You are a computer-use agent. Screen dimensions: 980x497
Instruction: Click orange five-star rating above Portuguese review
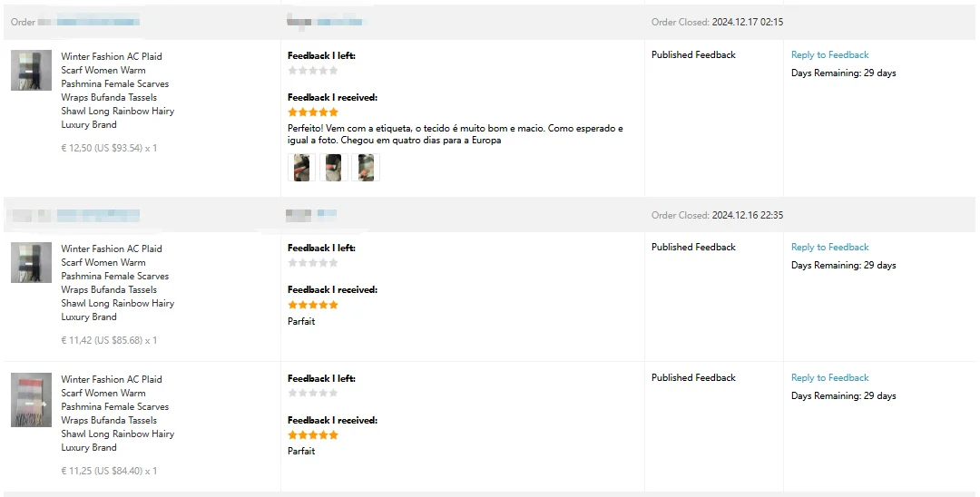click(312, 112)
